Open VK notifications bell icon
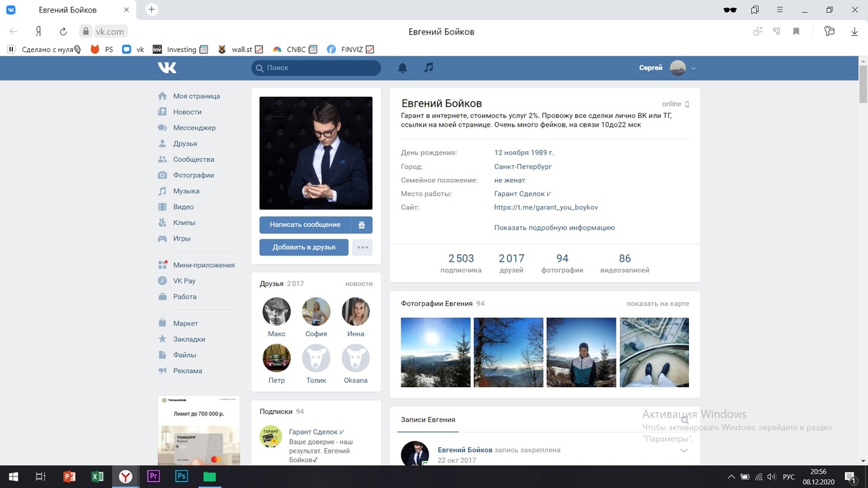The image size is (868, 488). pos(402,68)
